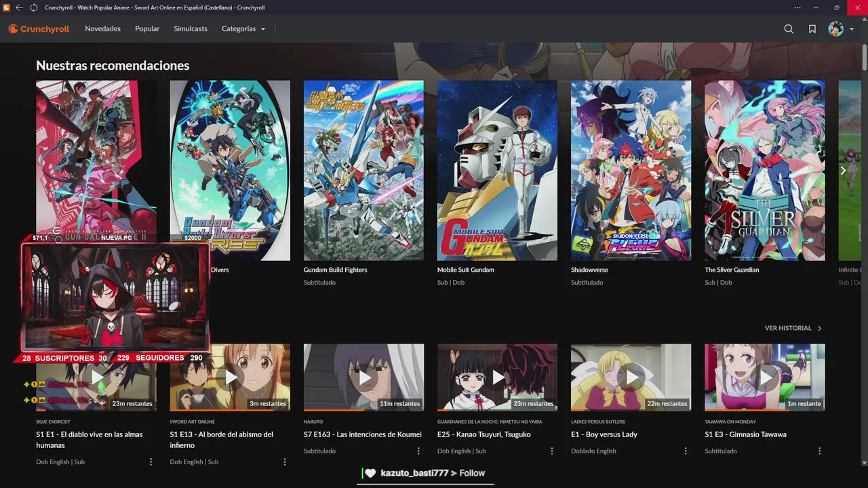The image size is (868, 488).
Task: Minimize the browser window
Action: [817, 7]
